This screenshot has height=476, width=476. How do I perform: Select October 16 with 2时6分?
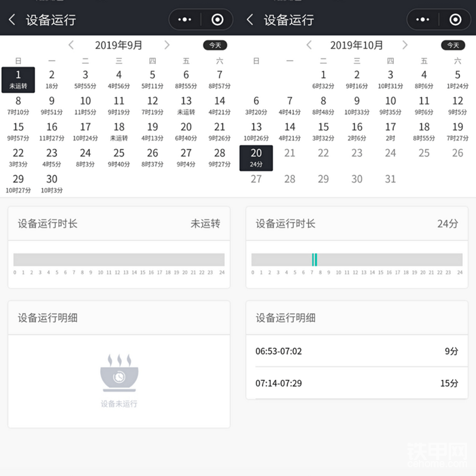coord(357,132)
